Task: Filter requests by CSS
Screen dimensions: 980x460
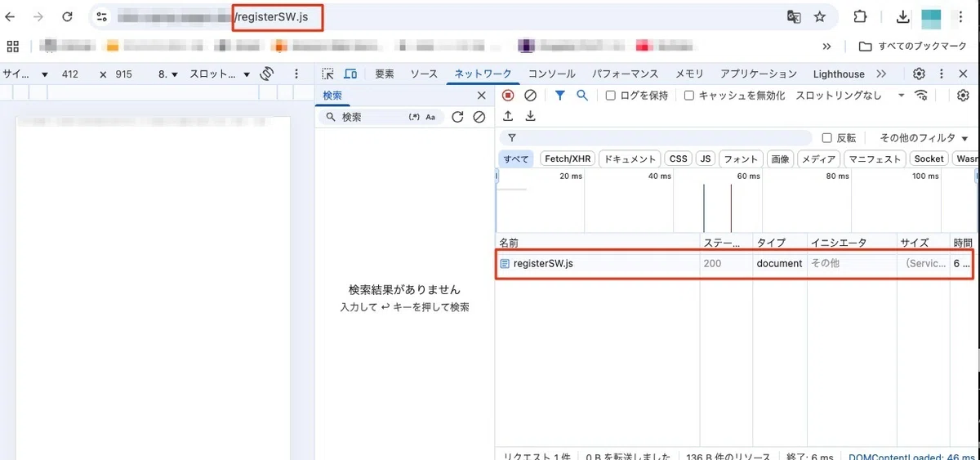Action: 677,159
